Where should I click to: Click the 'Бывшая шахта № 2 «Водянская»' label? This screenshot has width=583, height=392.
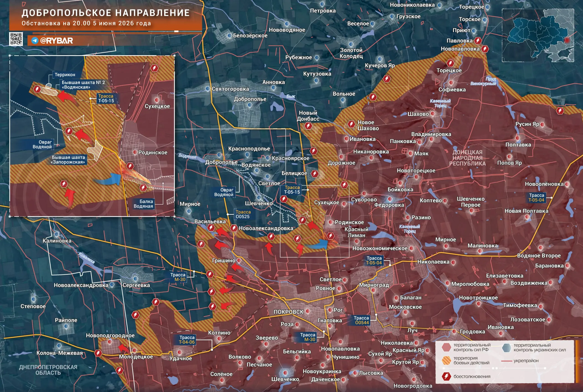(83, 85)
